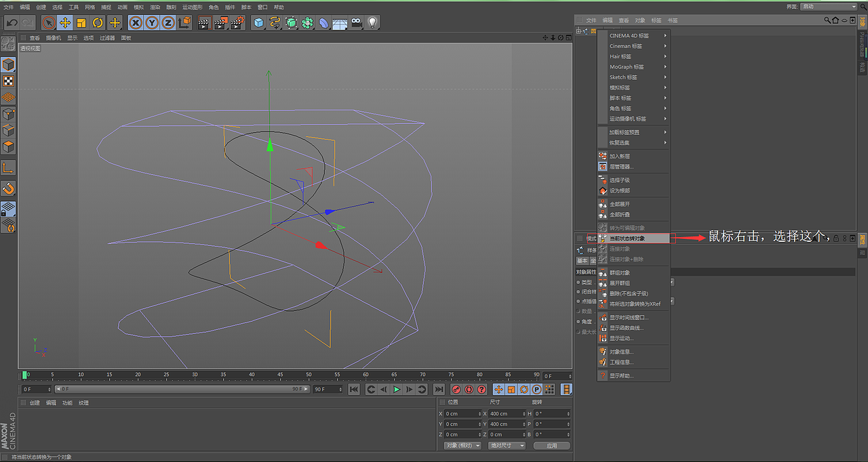Toggle the autokeying red button
This screenshot has height=462, width=868.
469,390
